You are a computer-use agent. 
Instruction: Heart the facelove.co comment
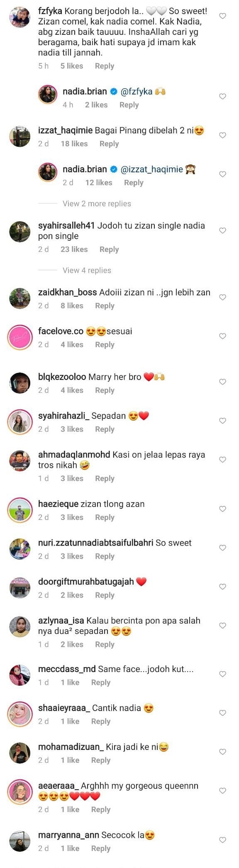point(222,336)
